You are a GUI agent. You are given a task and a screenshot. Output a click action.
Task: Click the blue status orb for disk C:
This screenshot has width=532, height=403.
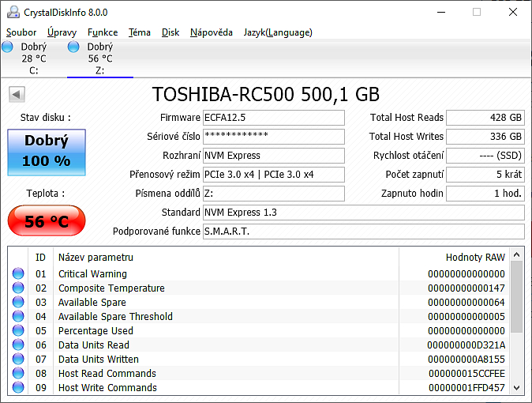(7, 47)
